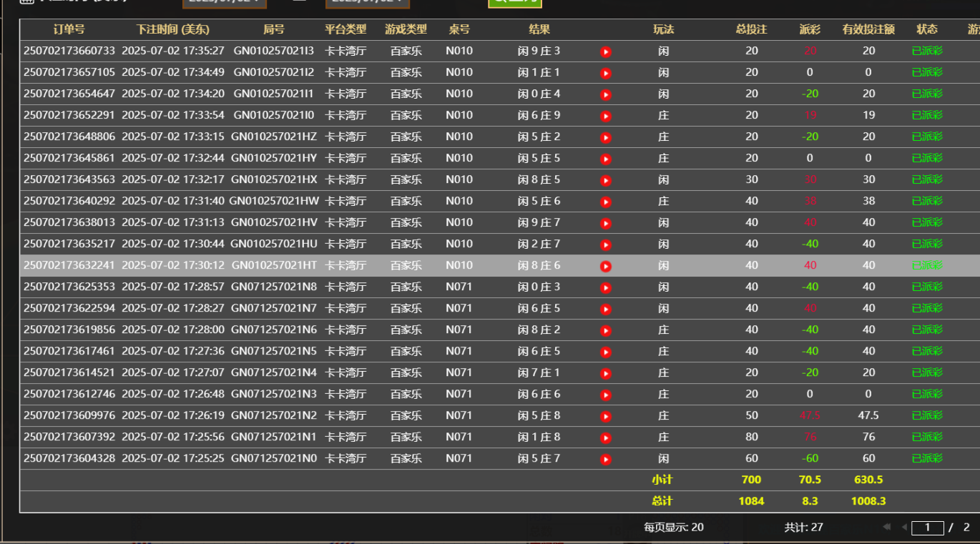The image size is (980, 544).
Task: Click the 派彩 column header
Action: point(810,29)
